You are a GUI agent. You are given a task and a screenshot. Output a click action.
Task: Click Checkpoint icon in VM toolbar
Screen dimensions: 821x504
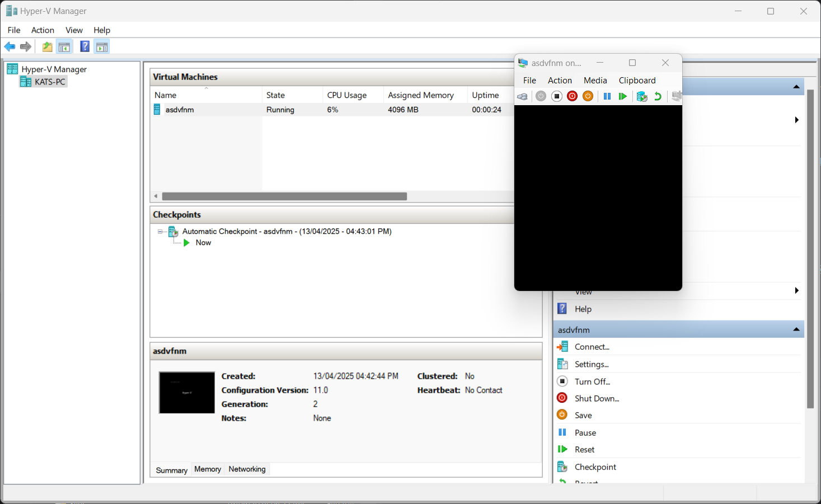point(642,96)
